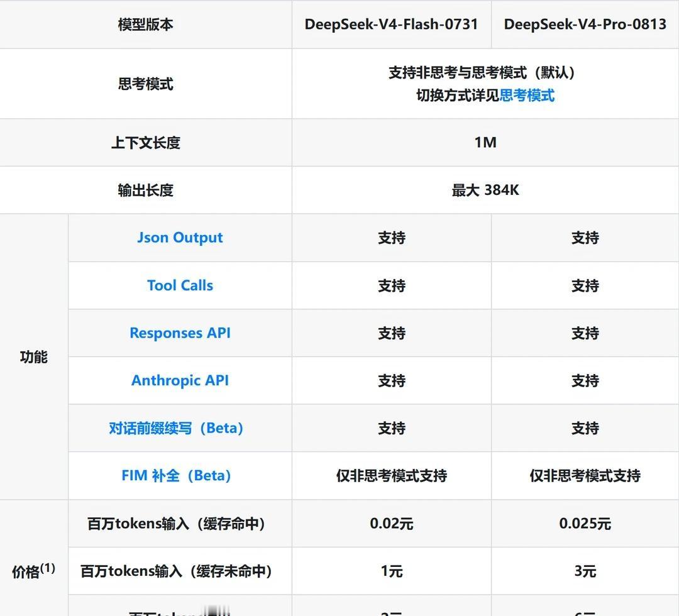Image resolution: width=679 pixels, height=616 pixels.
Task: Click the 思考模式 row label
Action: pos(145,84)
